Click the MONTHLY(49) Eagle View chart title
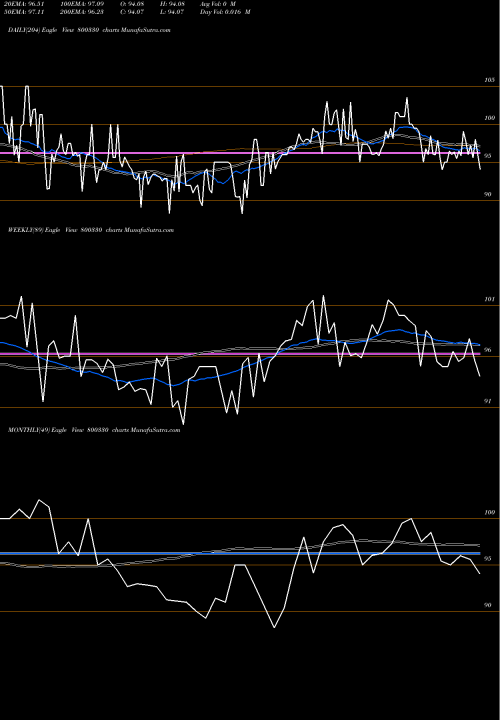The height and width of the screenshot is (720, 500). (x=94, y=430)
